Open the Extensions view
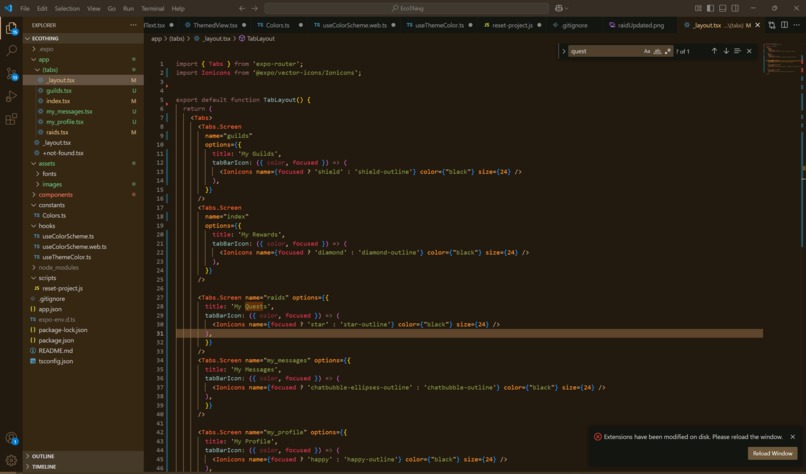806x474 pixels. pos(11,120)
